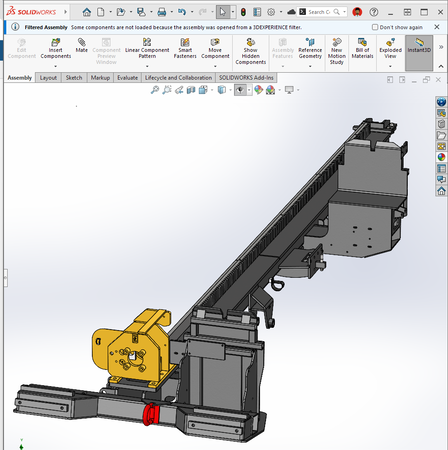Expand Move Component dropdown arrow
Screen dimensions: 448x450
click(215, 66)
